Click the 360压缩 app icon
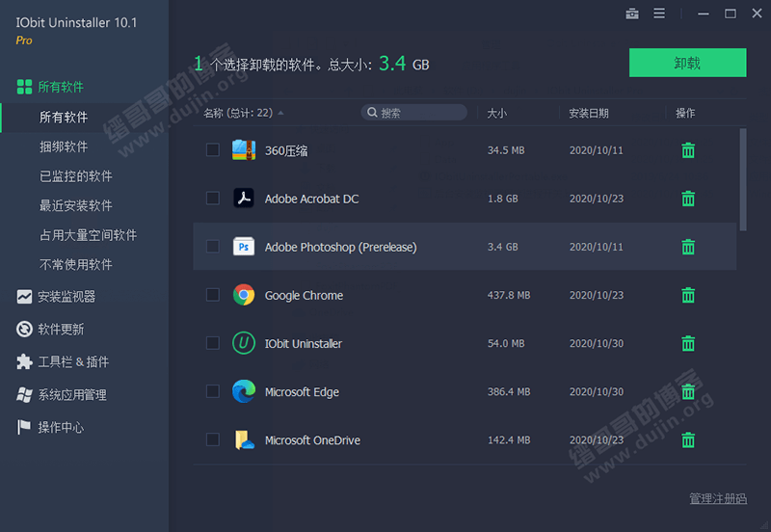 tap(244, 150)
